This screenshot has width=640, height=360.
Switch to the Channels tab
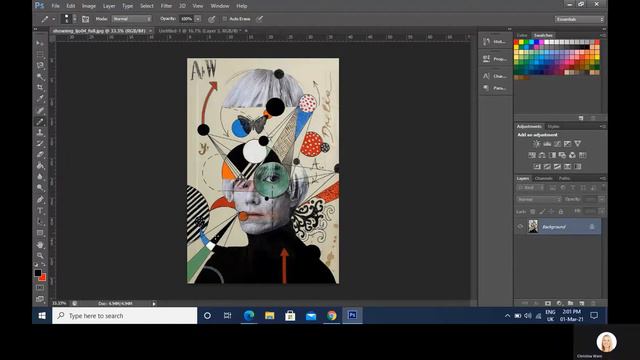pyautogui.click(x=543, y=178)
